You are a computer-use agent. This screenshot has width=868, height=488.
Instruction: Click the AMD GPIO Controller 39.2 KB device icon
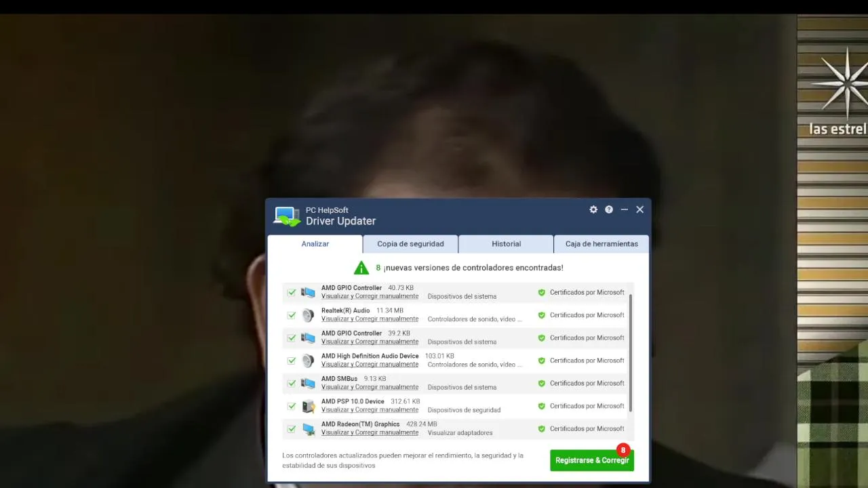[309, 338]
